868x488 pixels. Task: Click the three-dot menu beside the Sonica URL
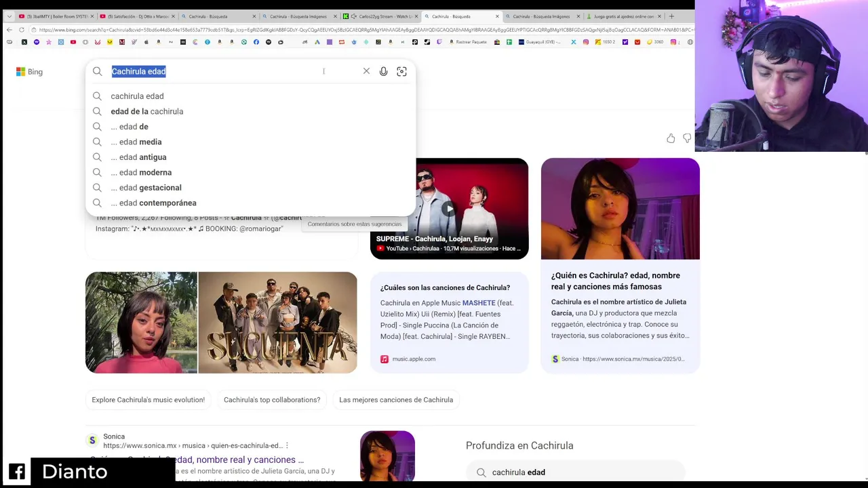287,445
